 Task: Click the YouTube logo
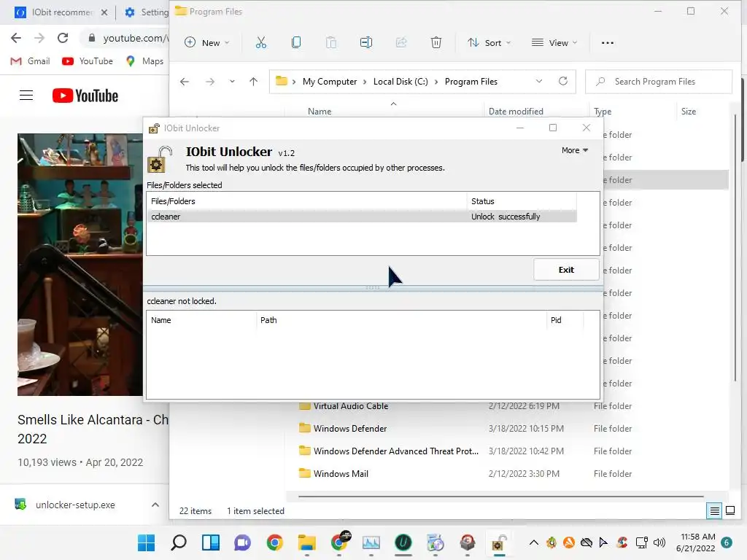click(85, 96)
